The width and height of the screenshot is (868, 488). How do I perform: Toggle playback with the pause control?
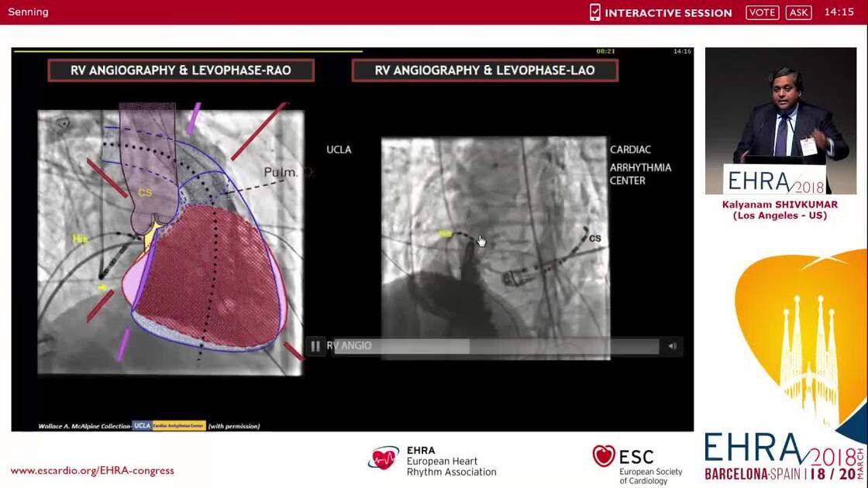click(315, 346)
